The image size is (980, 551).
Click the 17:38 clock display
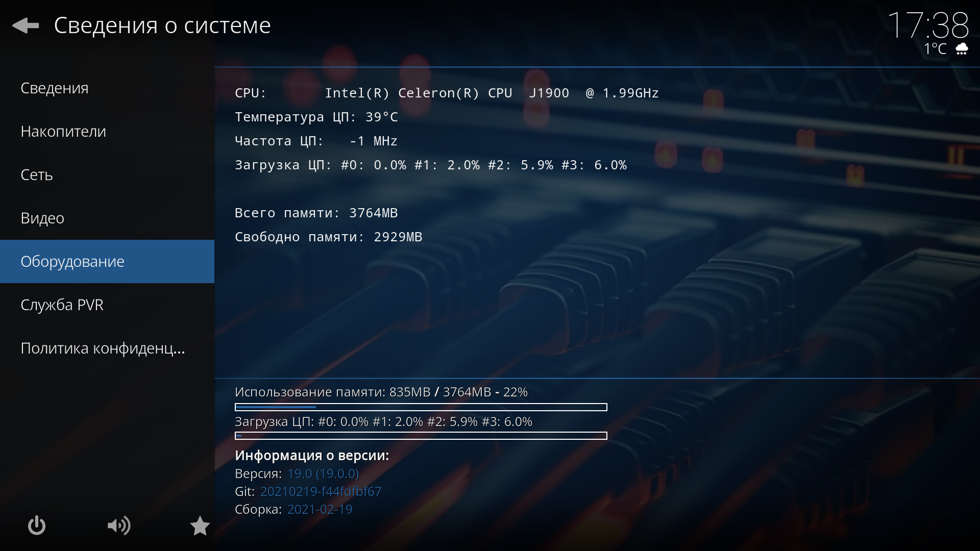(928, 24)
